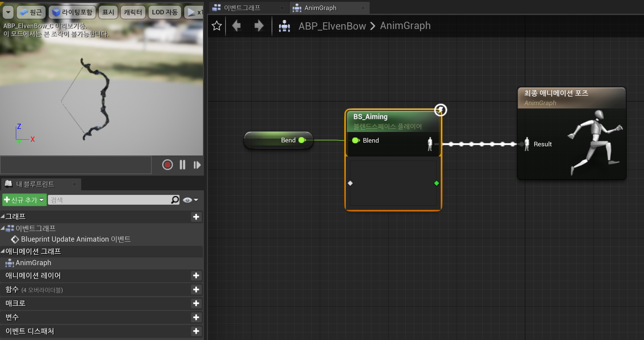Screen dimensions: 644x340
Task: Navigate forward with the right arrow
Action: (x=259, y=26)
